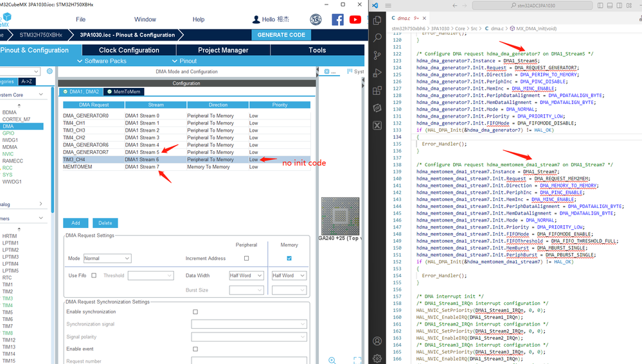The height and width of the screenshot is (364, 642).
Task: Toggle memory Increment Address checkbox
Action: point(289,258)
